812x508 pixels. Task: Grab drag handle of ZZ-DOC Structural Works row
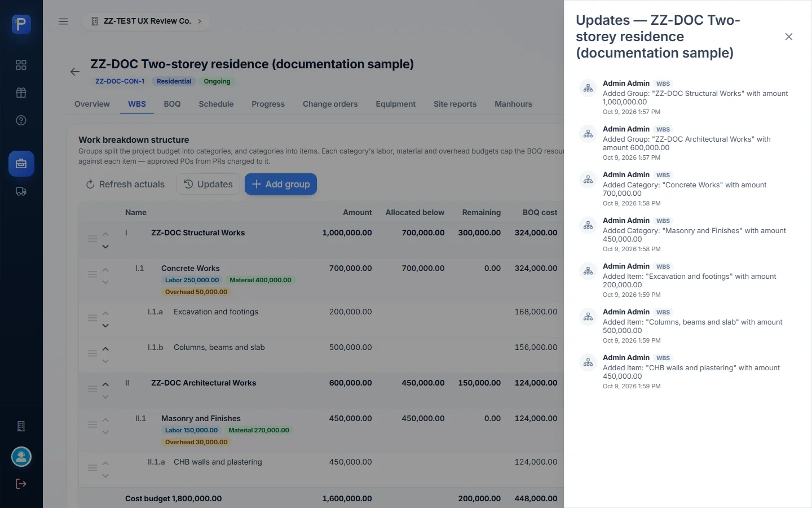tap(92, 239)
